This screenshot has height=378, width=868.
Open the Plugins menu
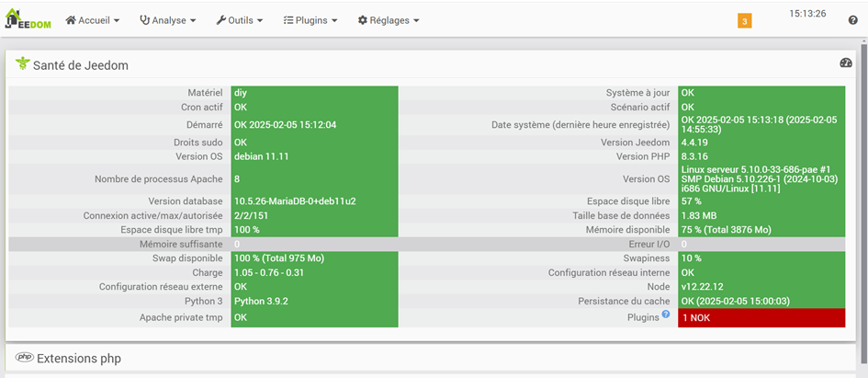(x=310, y=20)
